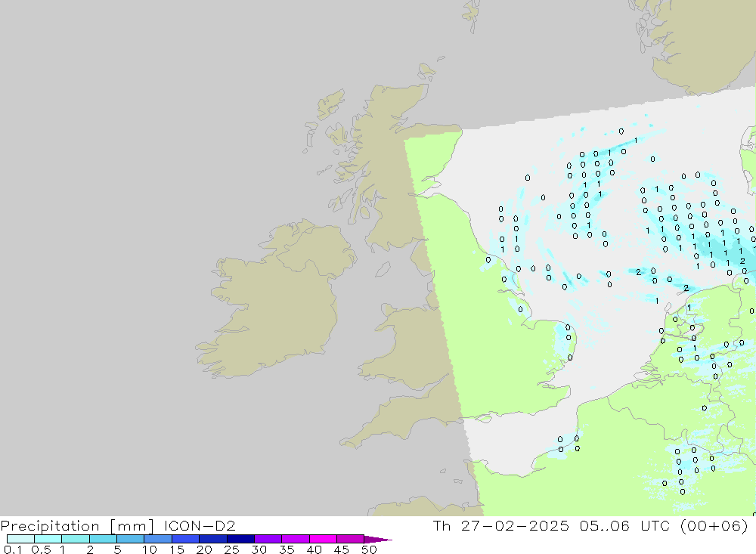Click the legend label '35'
The image size is (756, 554).
(x=287, y=549)
